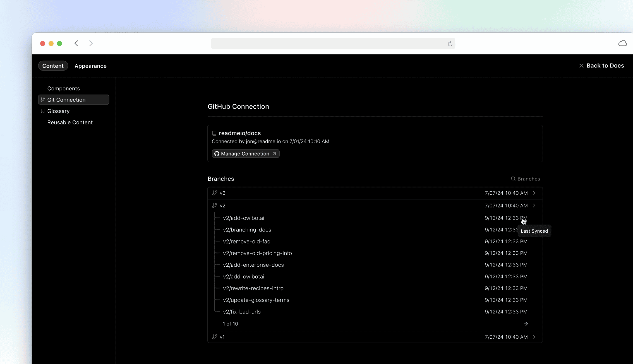Image resolution: width=633 pixels, height=364 pixels.
Task: Expand the v3 branch chevron
Action: (x=534, y=192)
